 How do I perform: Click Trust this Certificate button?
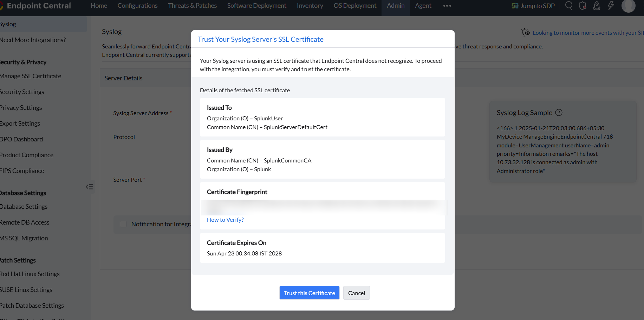point(309,293)
